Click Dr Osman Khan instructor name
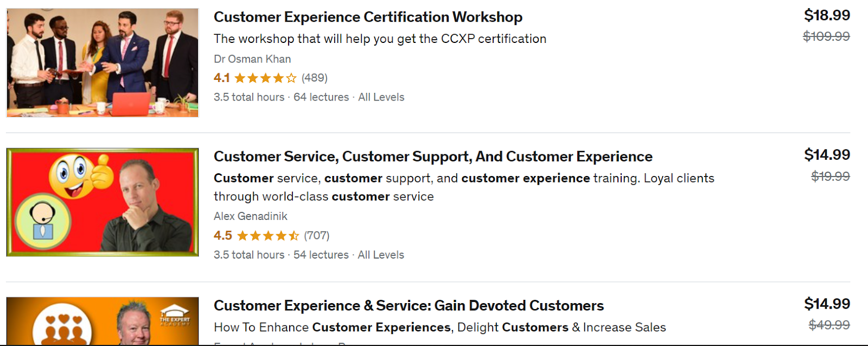Image resolution: width=868 pixels, height=346 pixels. (252, 59)
